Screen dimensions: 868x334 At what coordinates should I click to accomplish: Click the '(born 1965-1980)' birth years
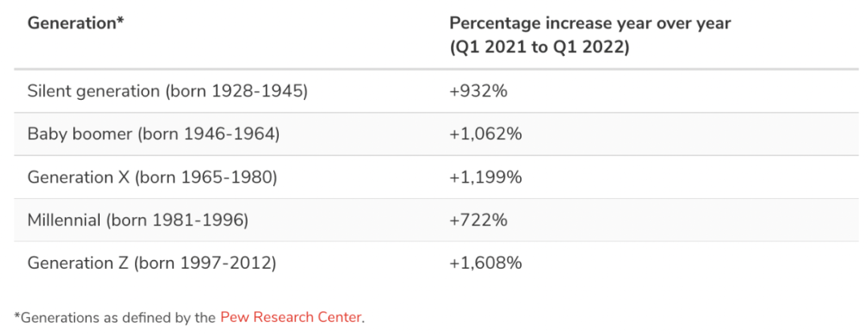click(205, 177)
